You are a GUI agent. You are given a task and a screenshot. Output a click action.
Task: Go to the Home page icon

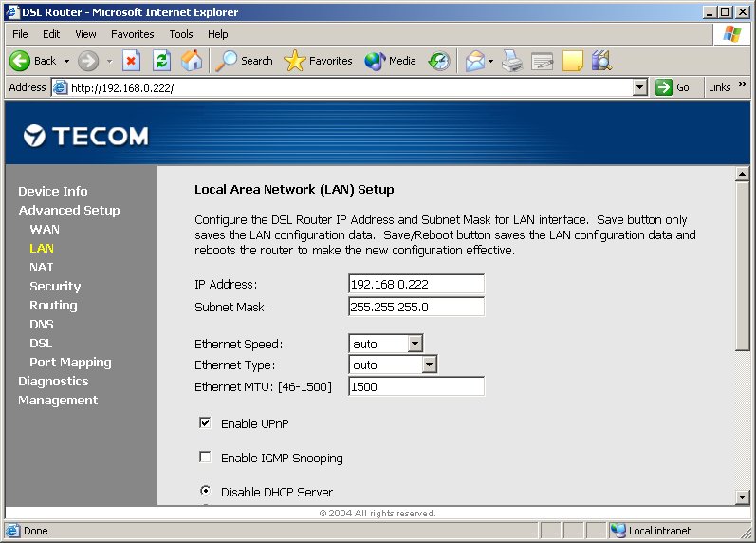coord(192,61)
